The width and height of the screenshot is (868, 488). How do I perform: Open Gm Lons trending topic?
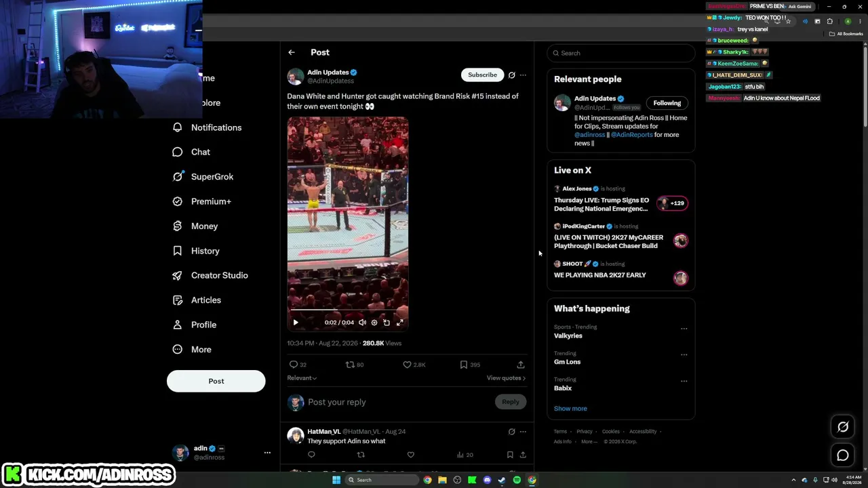567,362
